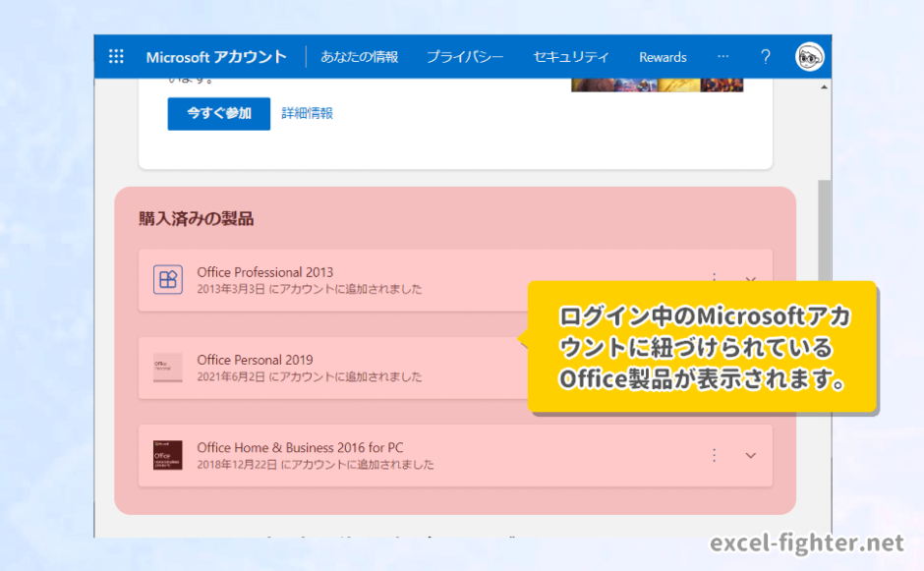This screenshot has width=924, height=571.
Task: Open the あなたの情報 menu item
Action: click(360, 56)
